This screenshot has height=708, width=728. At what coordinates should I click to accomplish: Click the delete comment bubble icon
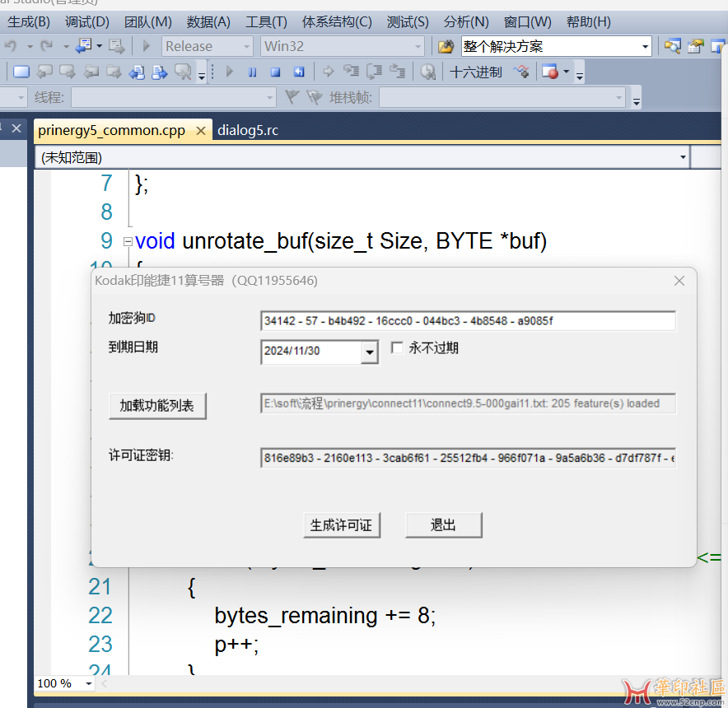coord(183,72)
